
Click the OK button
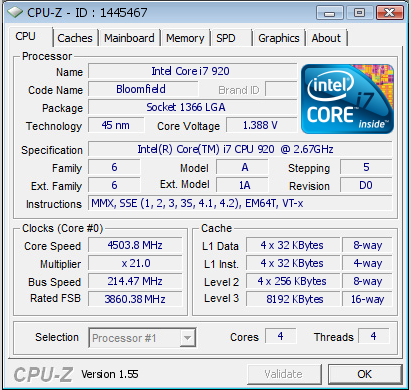(x=364, y=374)
